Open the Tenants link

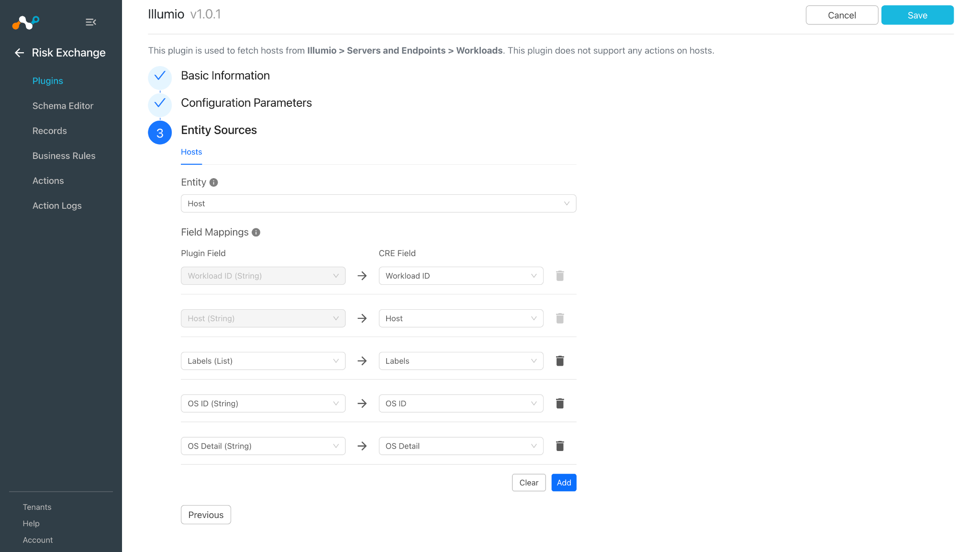click(37, 507)
